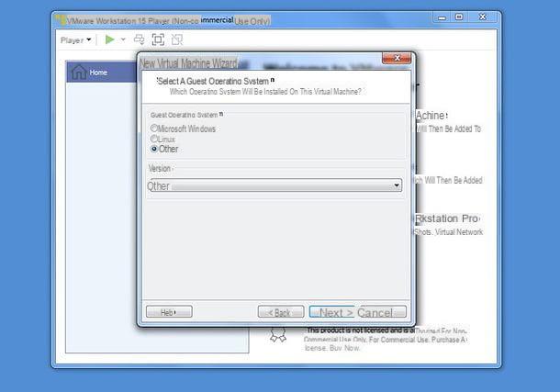This screenshot has width=560, height=392.
Task: Click the Back button in wizard
Action: coord(281,312)
